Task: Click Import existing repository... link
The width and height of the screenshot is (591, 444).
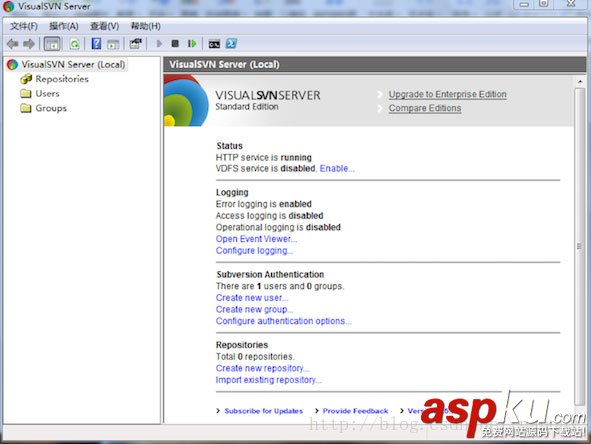Action: tap(268, 380)
